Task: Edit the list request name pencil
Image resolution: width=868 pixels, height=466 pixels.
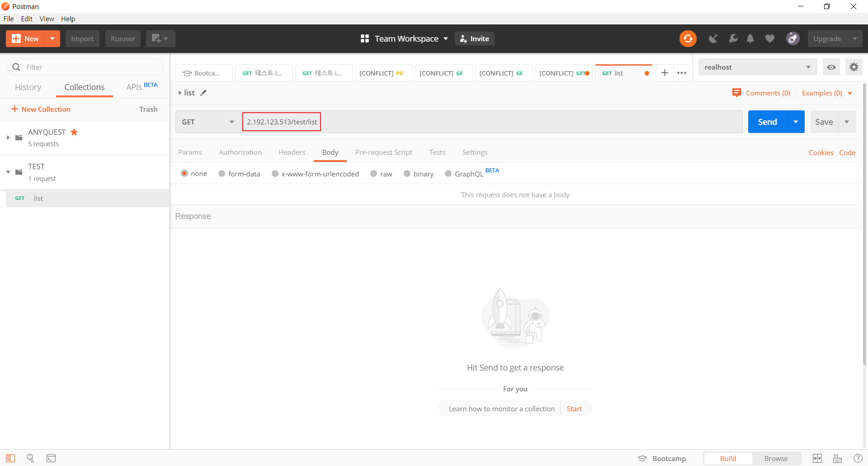Action: pos(203,93)
